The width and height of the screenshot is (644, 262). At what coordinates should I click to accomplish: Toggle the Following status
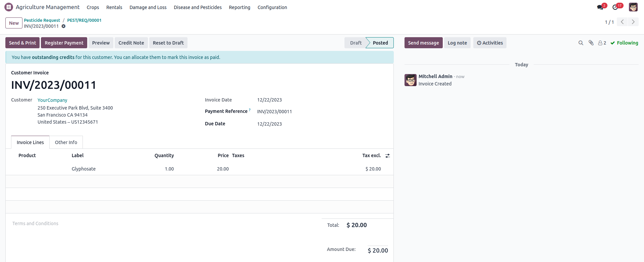click(624, 43)
